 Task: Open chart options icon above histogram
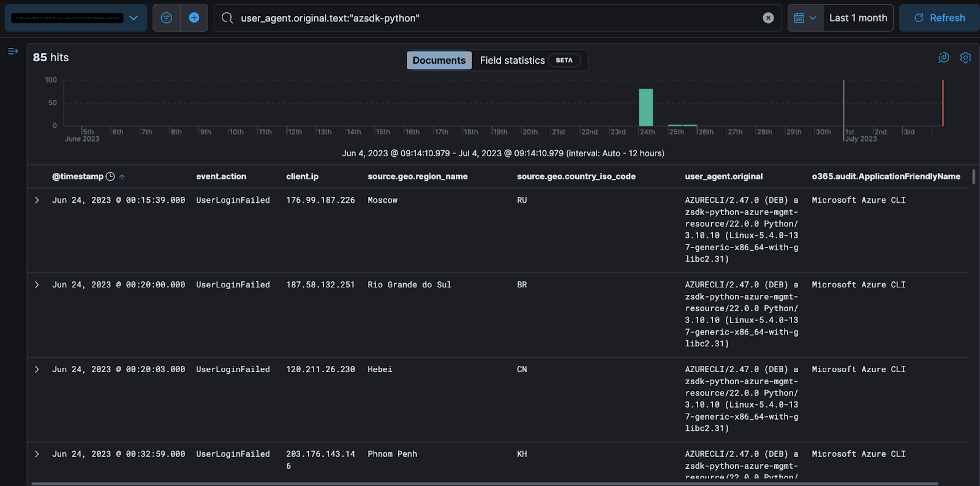coord(944,58)
